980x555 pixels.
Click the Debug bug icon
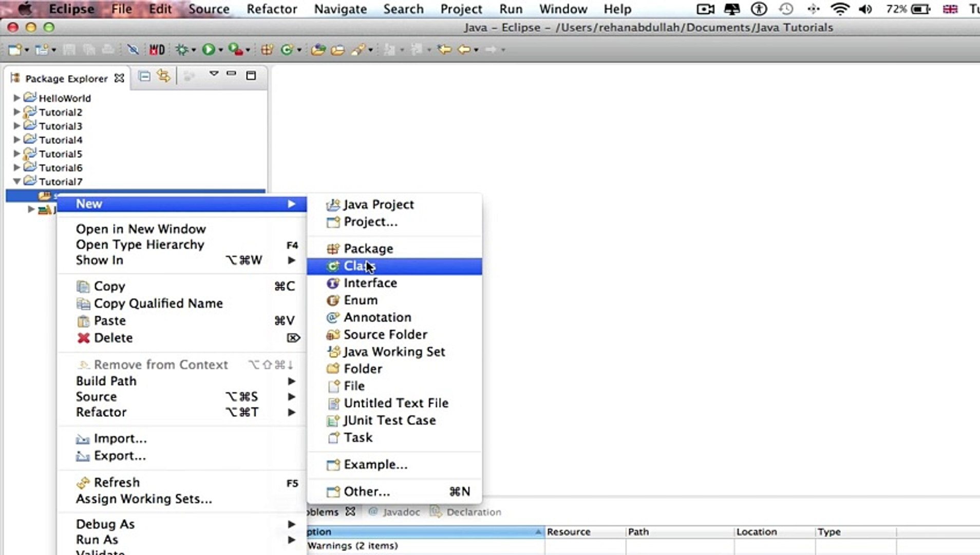coord(182,50)
